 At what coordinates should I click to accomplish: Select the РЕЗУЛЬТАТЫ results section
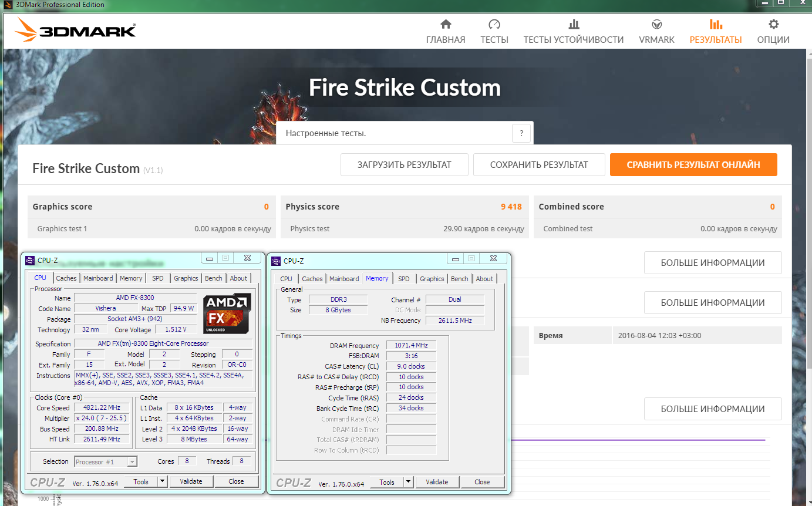716,32
